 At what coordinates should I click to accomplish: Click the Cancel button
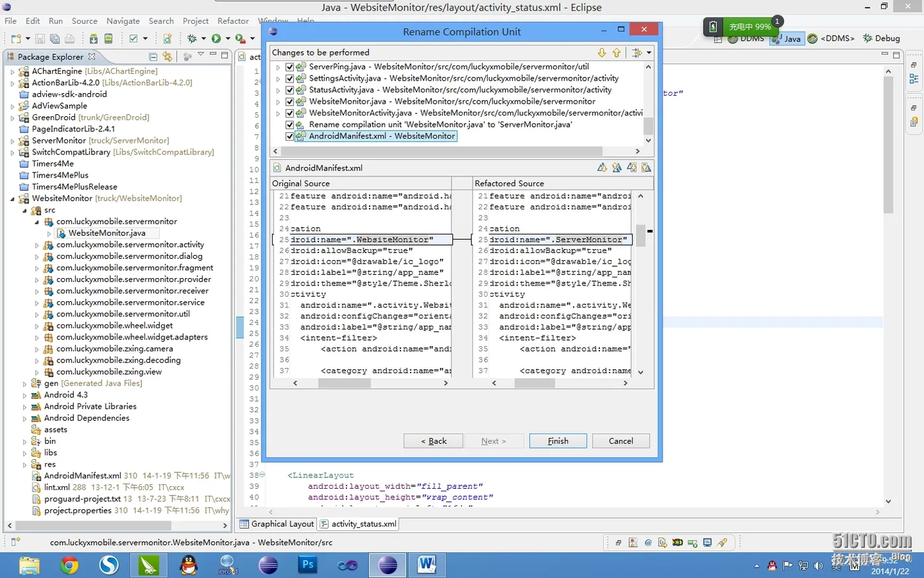point(621,441)
